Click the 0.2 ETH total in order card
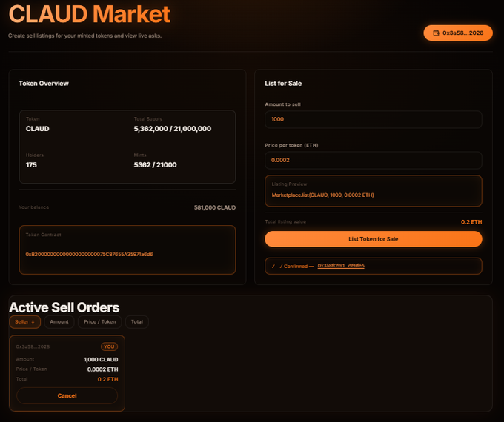This screenshot has height=422, width=504. pyautogui.click(x=107, y=379)
